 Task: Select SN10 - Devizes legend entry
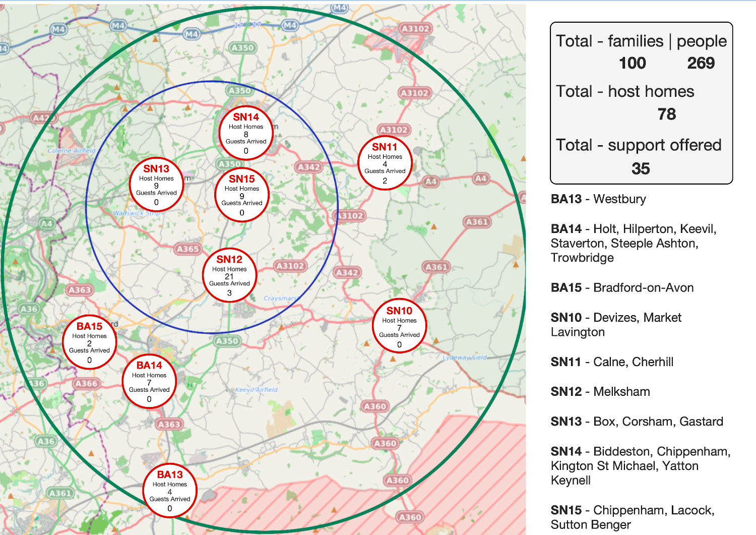pyautogui.click(x=615, y=325)
